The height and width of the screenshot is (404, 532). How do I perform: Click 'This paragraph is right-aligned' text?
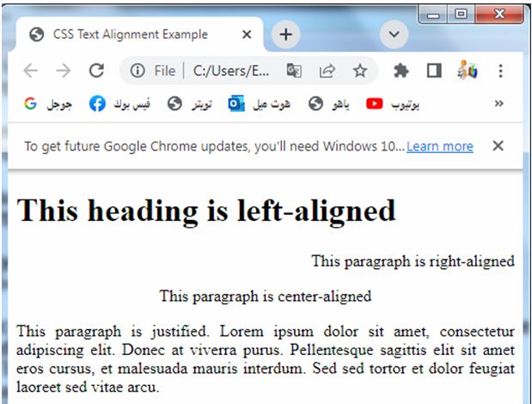(413, 261)
